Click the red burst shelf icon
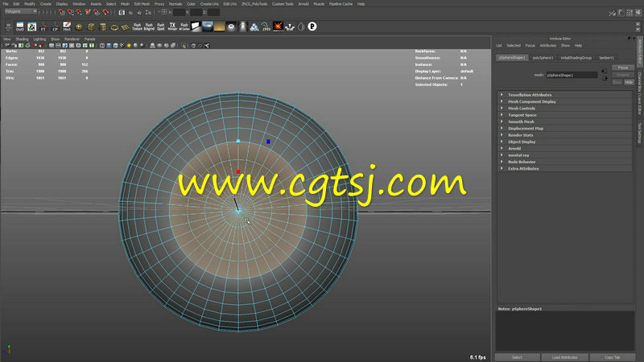This screenshot has width=644, height=362. point(278,27)
